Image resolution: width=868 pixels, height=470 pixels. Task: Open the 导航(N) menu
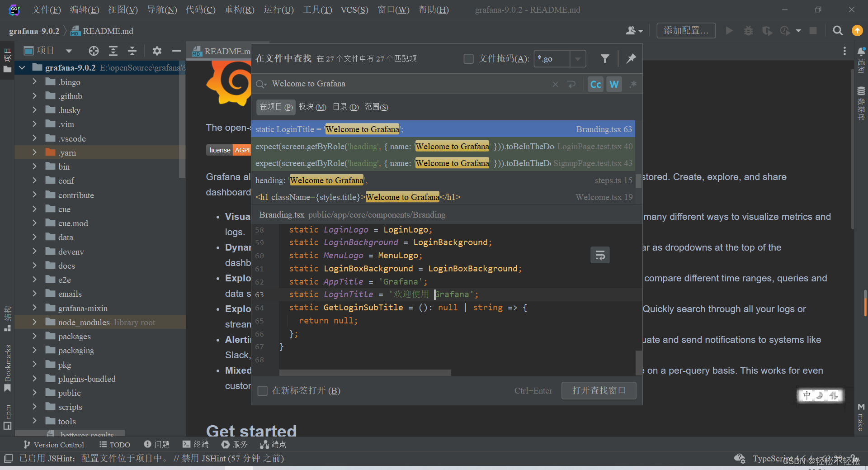pyautogui.click(x=162, y=9)
